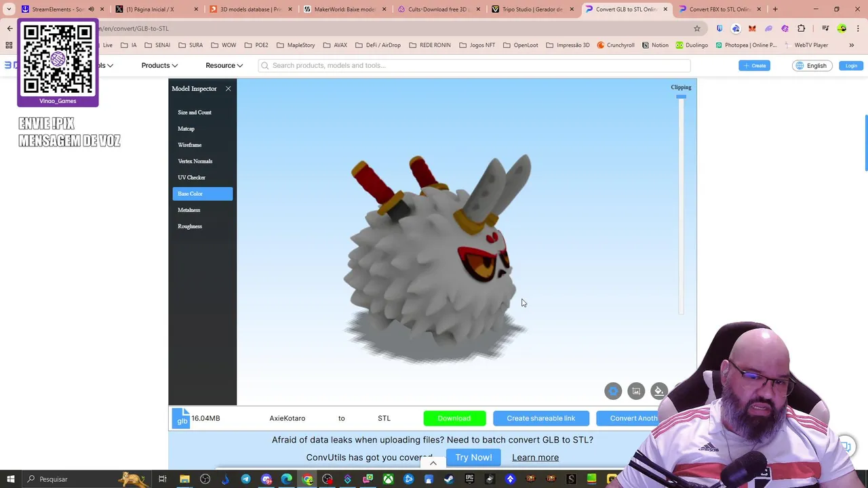Click the MetaMask fox extension icon
This screenshot has width=868, height=488.
[x=752, y=28]
